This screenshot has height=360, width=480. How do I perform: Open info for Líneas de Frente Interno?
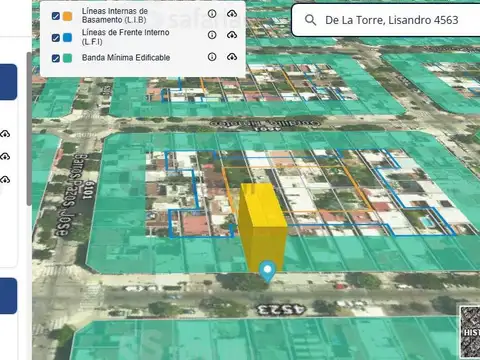click(x=212, y=35)
